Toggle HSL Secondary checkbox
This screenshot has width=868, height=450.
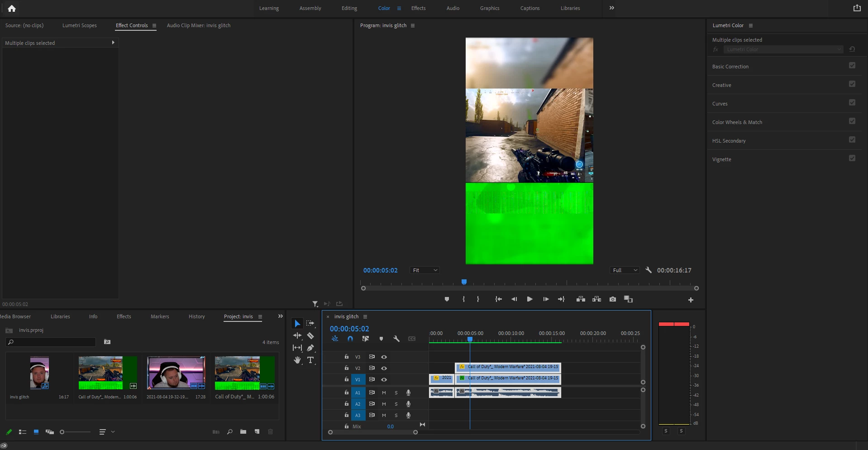(x=852, y=140)
